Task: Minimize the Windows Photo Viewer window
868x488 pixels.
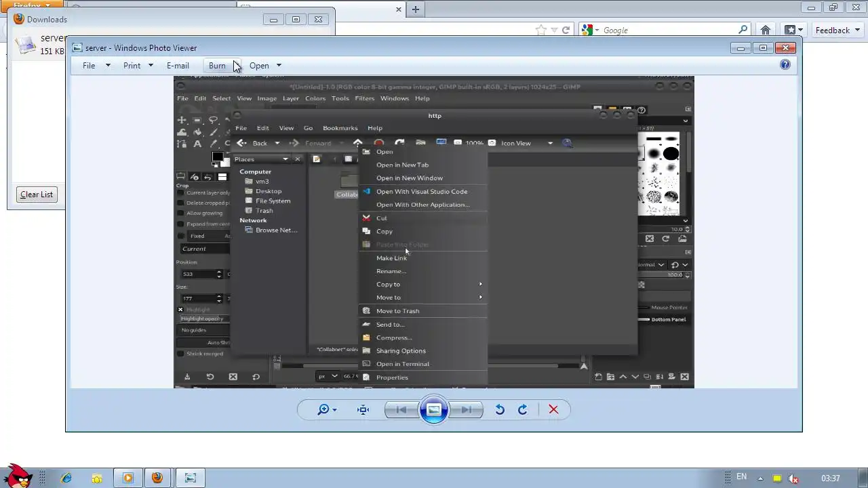Action: click(741, 47)
